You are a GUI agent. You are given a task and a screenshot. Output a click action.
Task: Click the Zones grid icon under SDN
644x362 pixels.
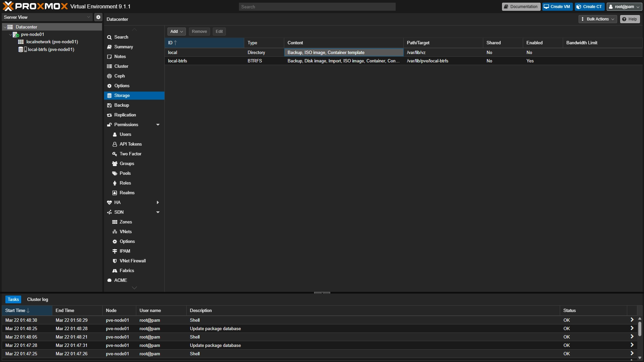click(x=115, y=222)
